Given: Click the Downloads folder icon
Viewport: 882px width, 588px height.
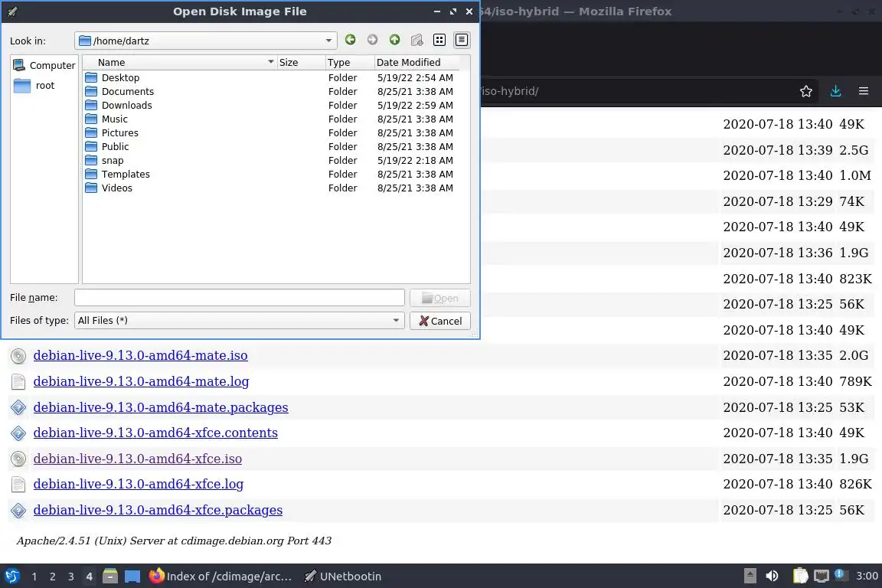Looking at the screenshot, I should click(x=91, y=105).
